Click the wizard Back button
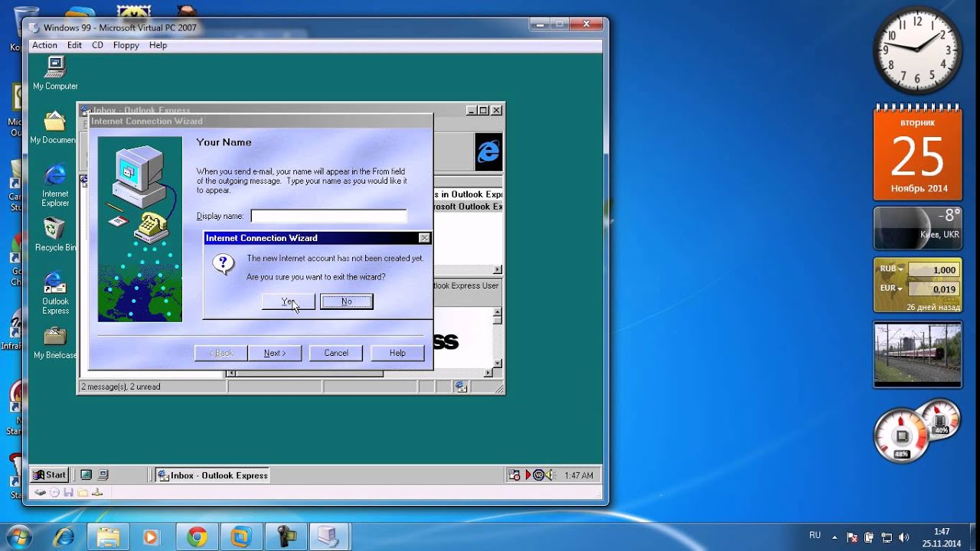This screenshot has width=980, height=551. tap(221, 353)
